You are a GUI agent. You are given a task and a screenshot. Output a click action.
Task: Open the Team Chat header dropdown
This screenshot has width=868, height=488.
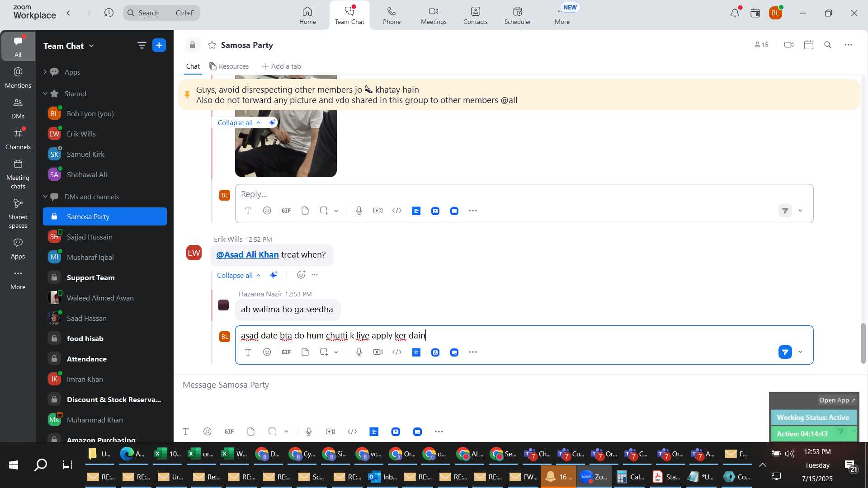[69, 46]
